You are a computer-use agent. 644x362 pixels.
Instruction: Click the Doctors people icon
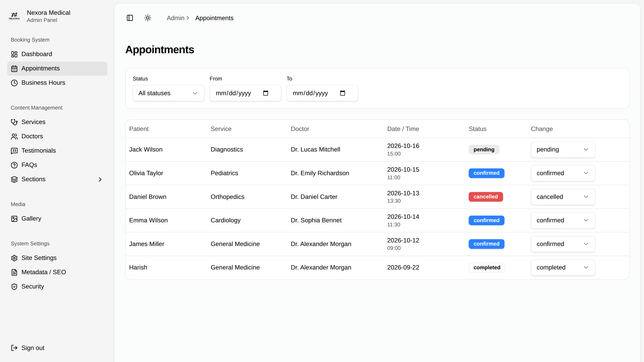point(14,136)
